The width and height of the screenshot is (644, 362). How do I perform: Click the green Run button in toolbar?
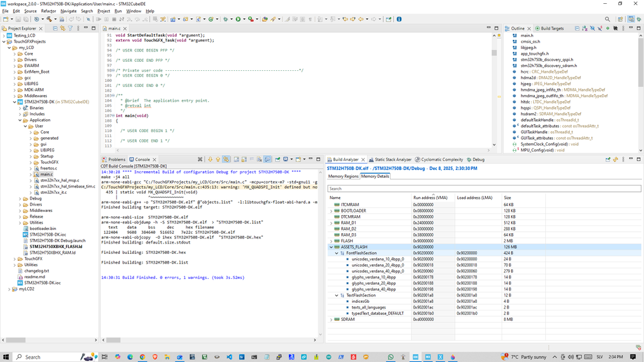[238, 19]
